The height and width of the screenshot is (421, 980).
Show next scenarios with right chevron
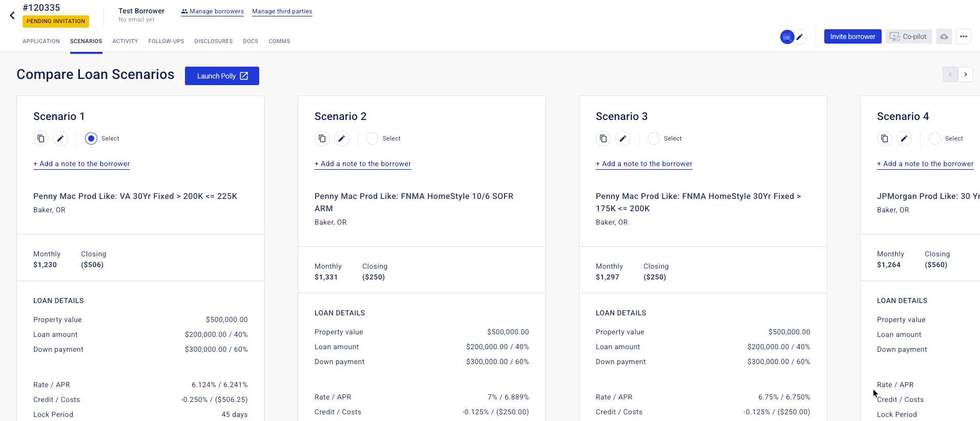click(x=966, y=74)
